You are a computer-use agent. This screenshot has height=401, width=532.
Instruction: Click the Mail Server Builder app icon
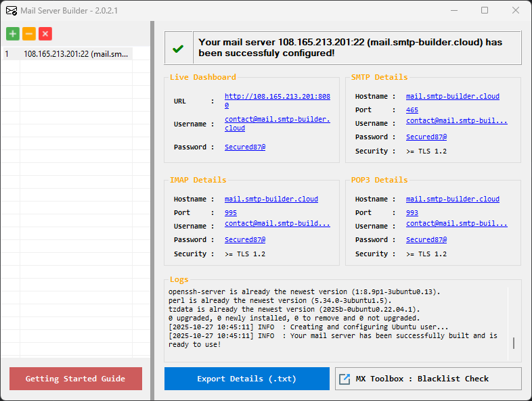(x=12, y=11)
